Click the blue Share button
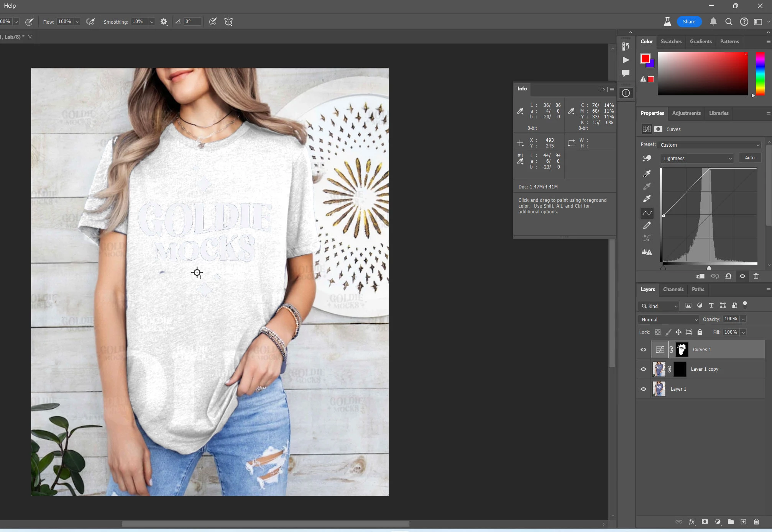This screenshot has width=772, height=532. 688,22
